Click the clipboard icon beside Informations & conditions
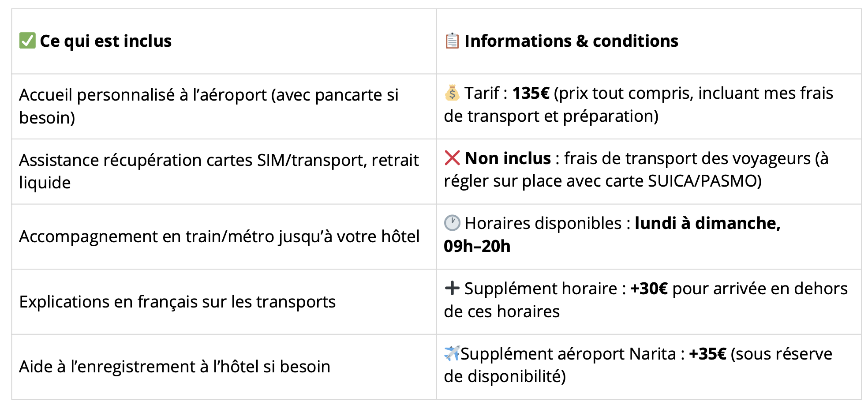 (x=452, y=41)
